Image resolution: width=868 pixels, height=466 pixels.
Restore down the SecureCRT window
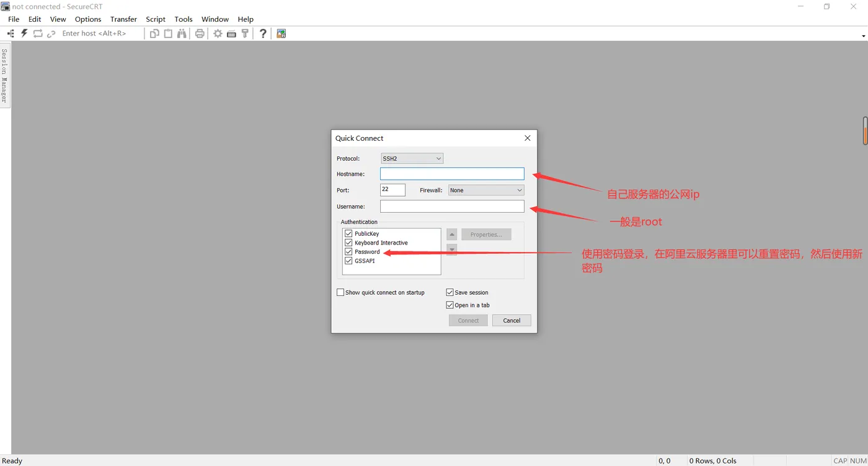[826, 6]
